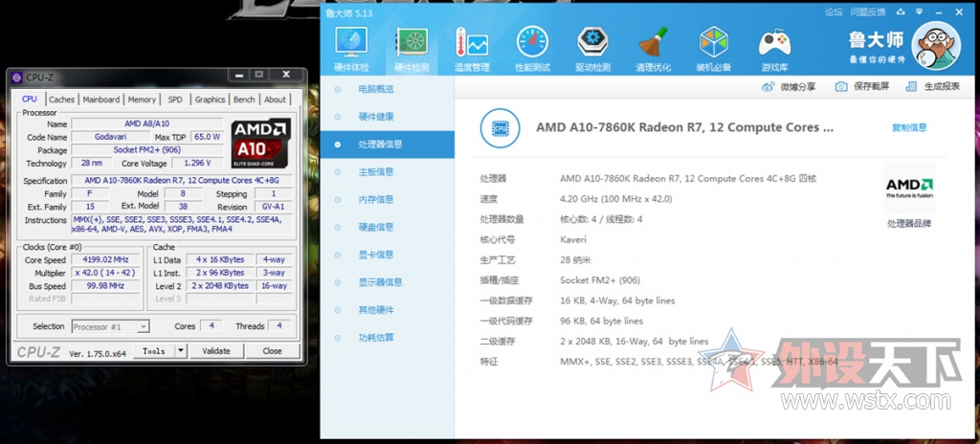Viewport: 980px width, 444px height.
Task: Click the speed value 4.20 GHz (100 MHz x 42.0)
Action: coord(615,199)
